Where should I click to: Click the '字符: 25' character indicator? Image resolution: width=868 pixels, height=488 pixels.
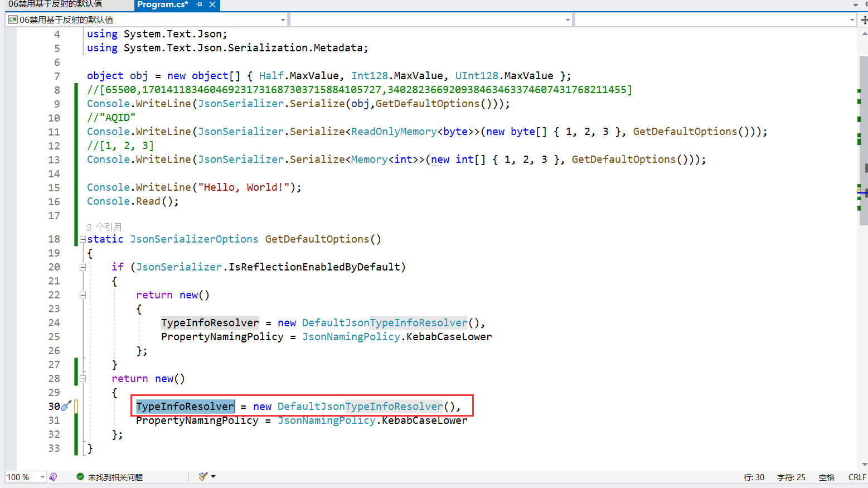click(x=791, y=477)
